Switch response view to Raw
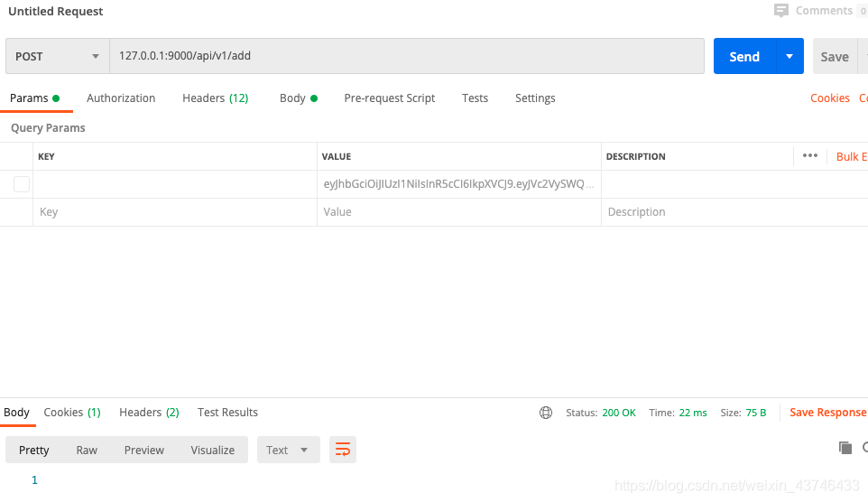 point(87,450)
